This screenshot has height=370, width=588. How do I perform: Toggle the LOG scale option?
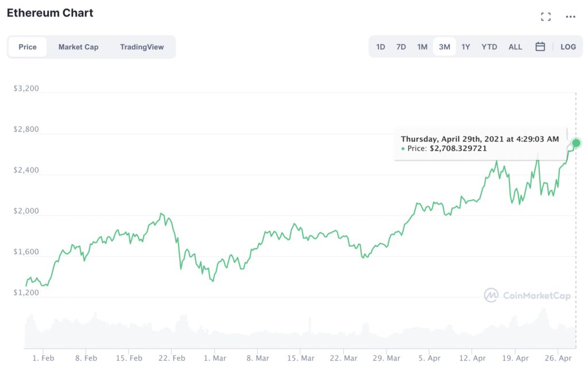(x=568, y=47)
